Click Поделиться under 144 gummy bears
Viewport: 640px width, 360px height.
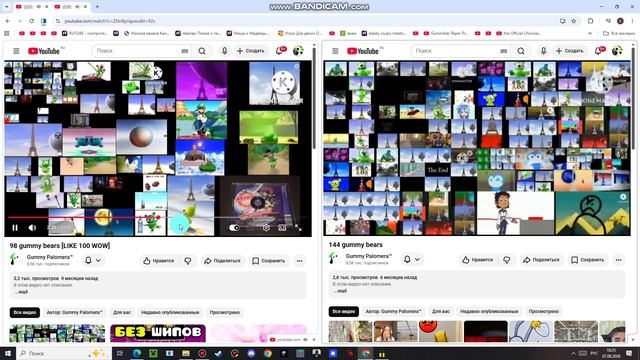click(x=541, y=260)
